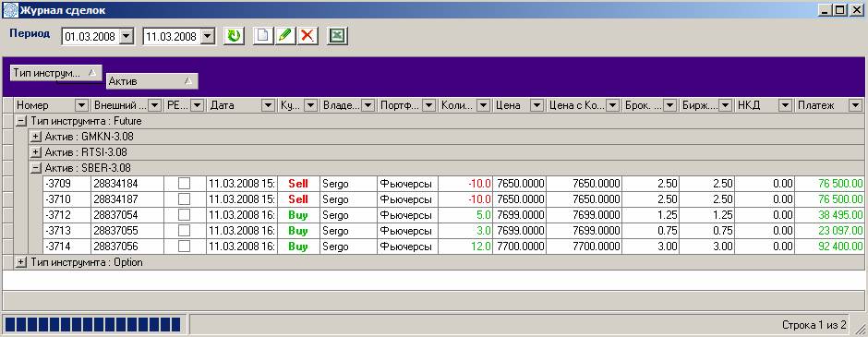This screenshot has height=337, width=868.
Task: Toggle the checkbox in row -3713
Action: [x=185, y=230]
